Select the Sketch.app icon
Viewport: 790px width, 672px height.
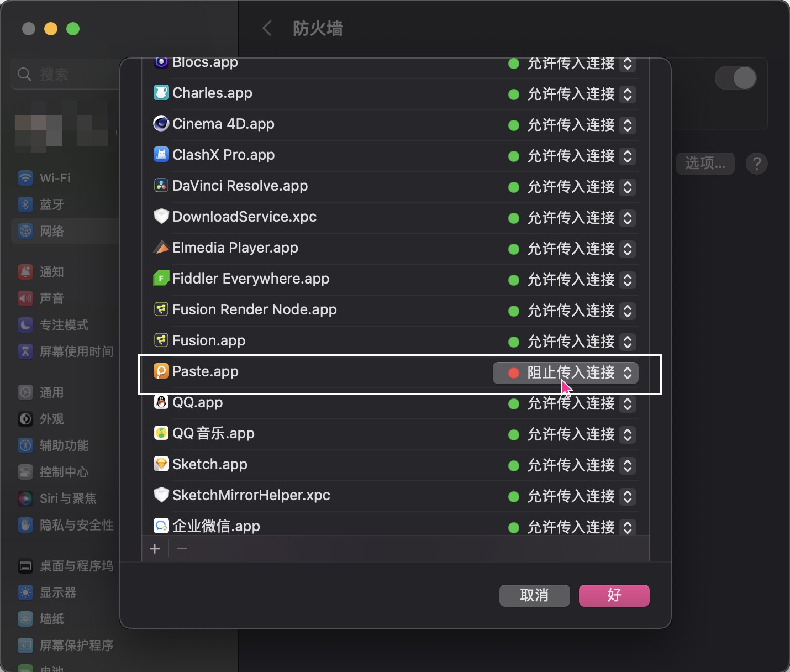click(x=161, y=464)
